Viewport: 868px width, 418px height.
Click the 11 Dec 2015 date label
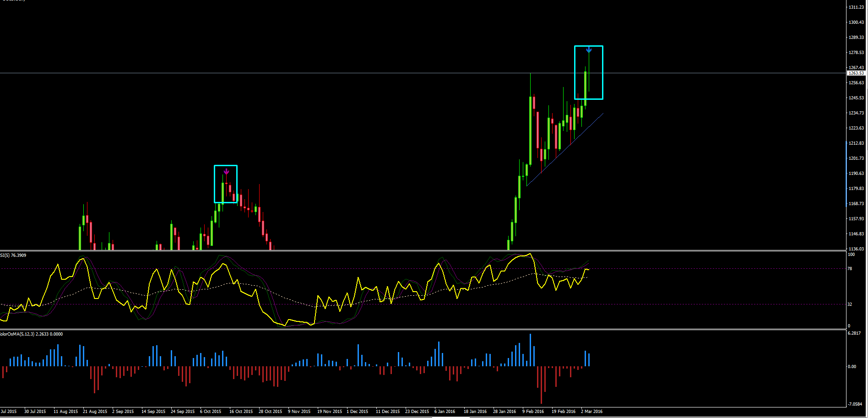[x=388, y=412]
